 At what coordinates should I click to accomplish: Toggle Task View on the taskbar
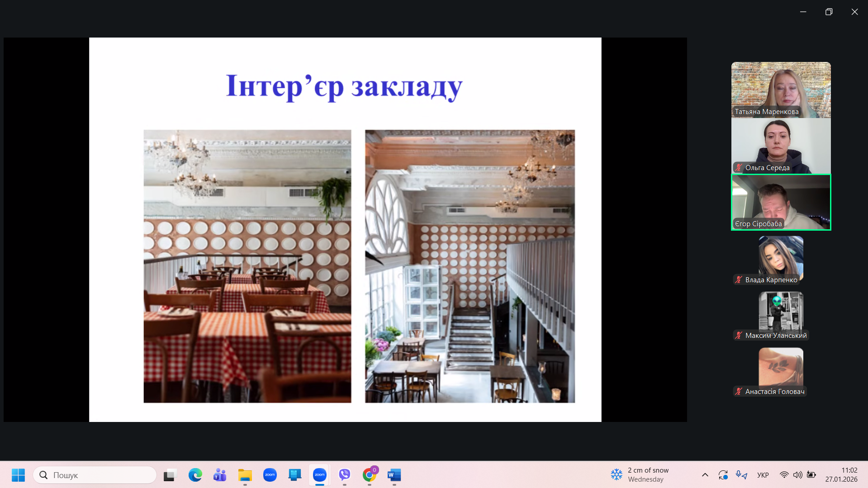(x=170, y=475)
